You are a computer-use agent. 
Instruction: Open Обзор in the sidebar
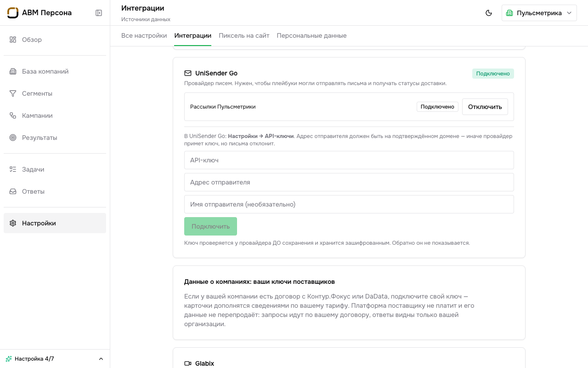click(x=55, y=40)
